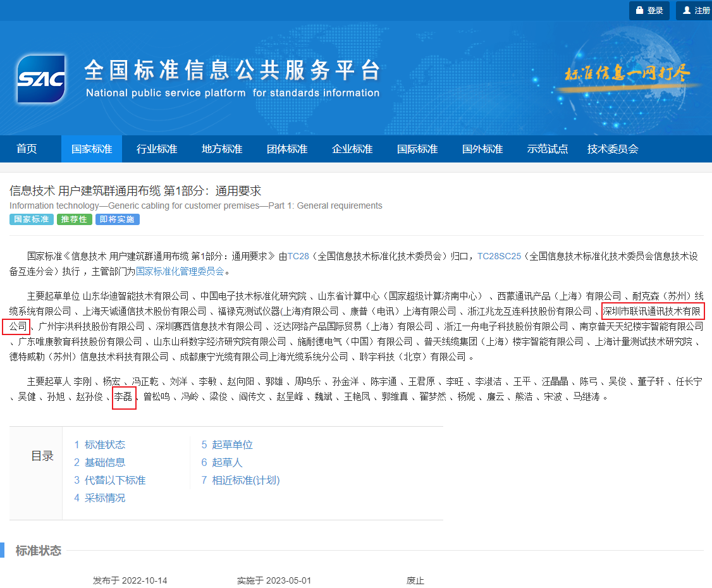Select the 国家标准 navigation tab
The height and width of the screenshot is (588, 712).
tap(92, 149)
